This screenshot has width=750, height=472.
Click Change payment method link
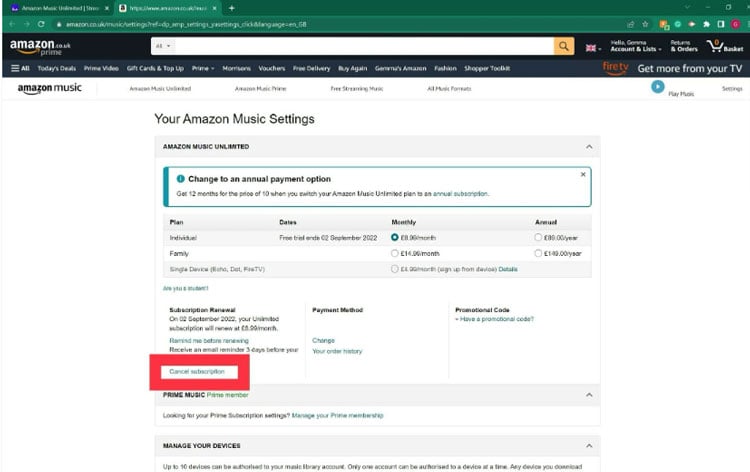323,340
